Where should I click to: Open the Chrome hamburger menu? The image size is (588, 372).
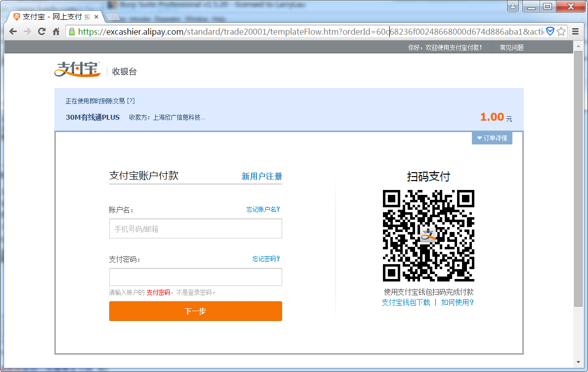[575, 32]
